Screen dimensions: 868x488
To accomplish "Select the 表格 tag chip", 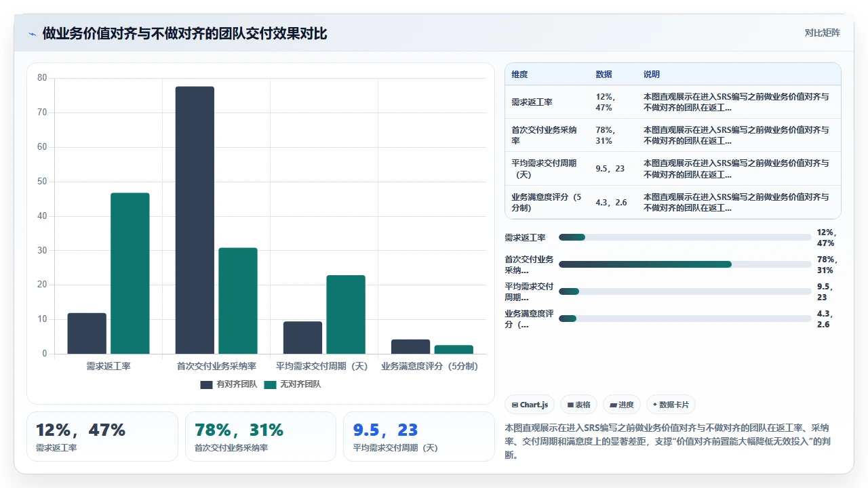I will [578, 405].
